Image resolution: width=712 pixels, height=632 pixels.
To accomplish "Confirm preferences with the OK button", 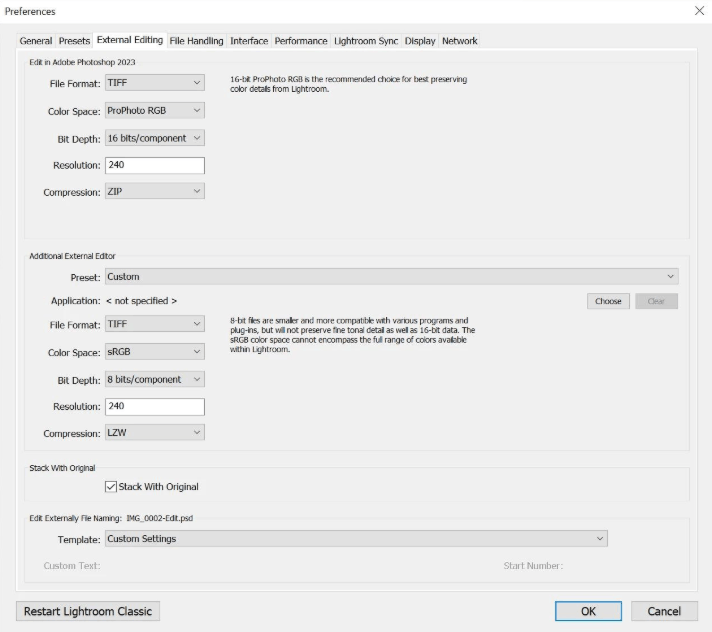I will coord(588,611).
